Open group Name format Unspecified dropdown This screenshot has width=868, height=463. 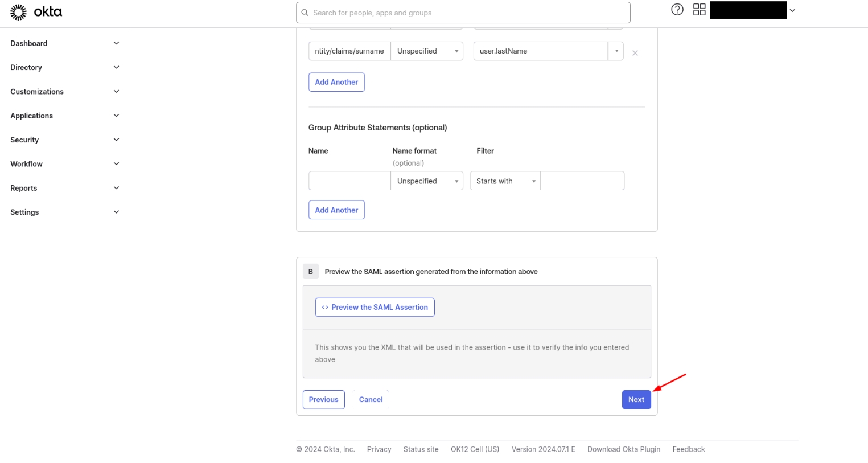click(x=427, y=181)
